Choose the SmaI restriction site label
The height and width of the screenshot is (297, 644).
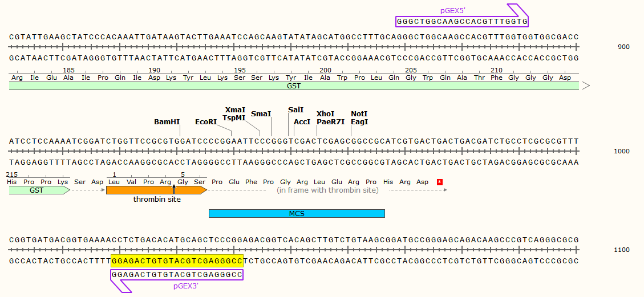(x=261, y=113)
